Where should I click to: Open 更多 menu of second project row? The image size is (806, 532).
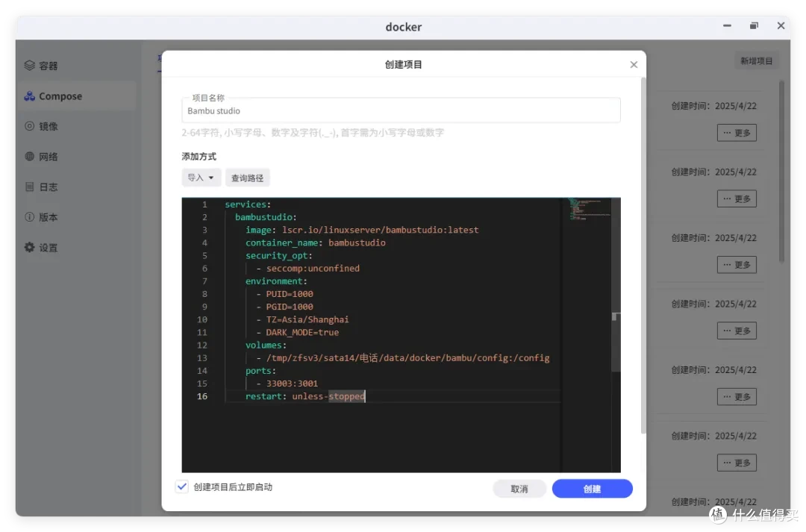coord(737,198)
